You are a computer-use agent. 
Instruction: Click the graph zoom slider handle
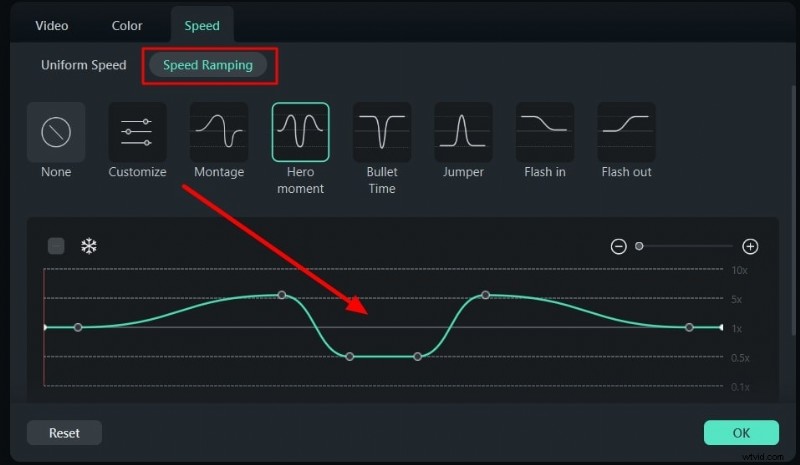[x=639, y=246]
